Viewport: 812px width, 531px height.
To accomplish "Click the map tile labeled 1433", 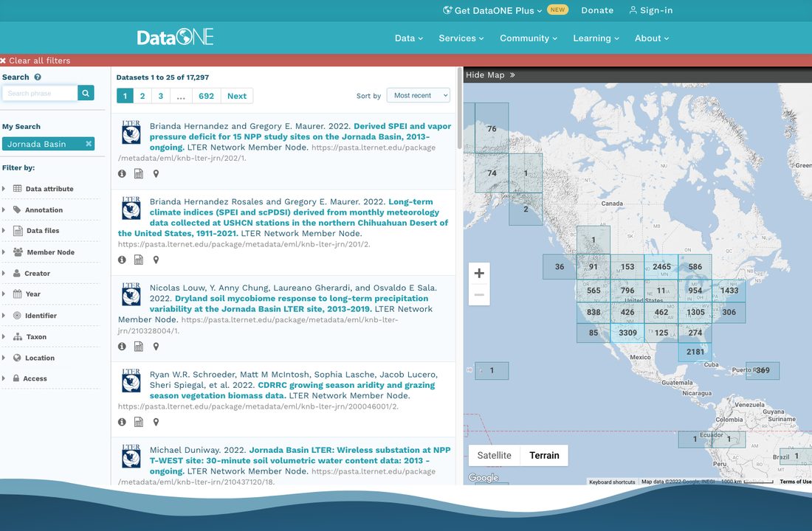I will [x=729, y=291].
